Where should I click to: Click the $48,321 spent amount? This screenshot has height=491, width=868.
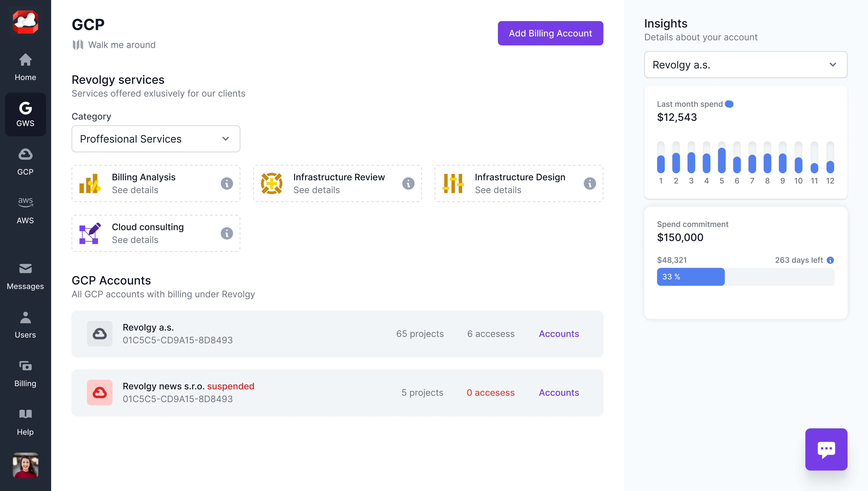point(672,260)
